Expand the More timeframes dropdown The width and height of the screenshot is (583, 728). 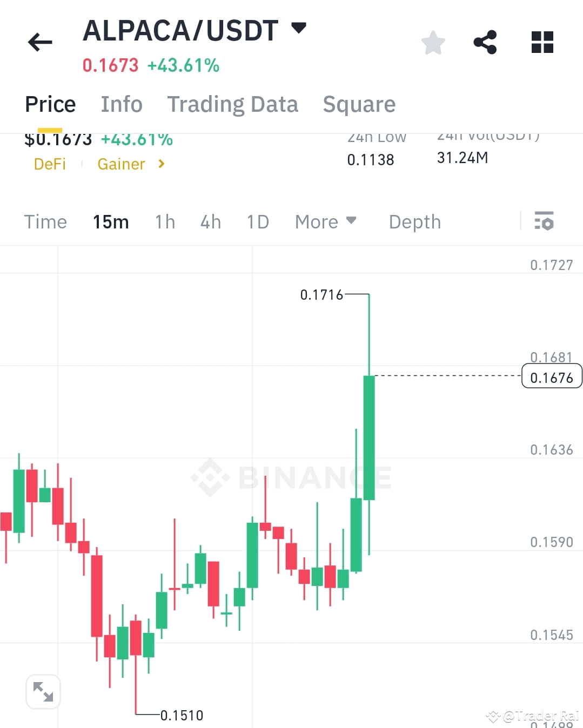click(x=325, y=221)
